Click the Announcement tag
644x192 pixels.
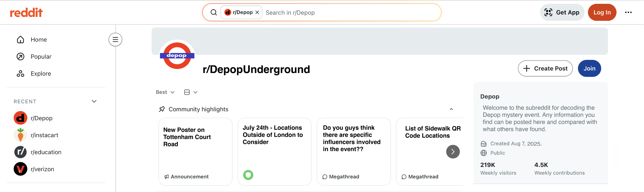[x=187, y=177]
